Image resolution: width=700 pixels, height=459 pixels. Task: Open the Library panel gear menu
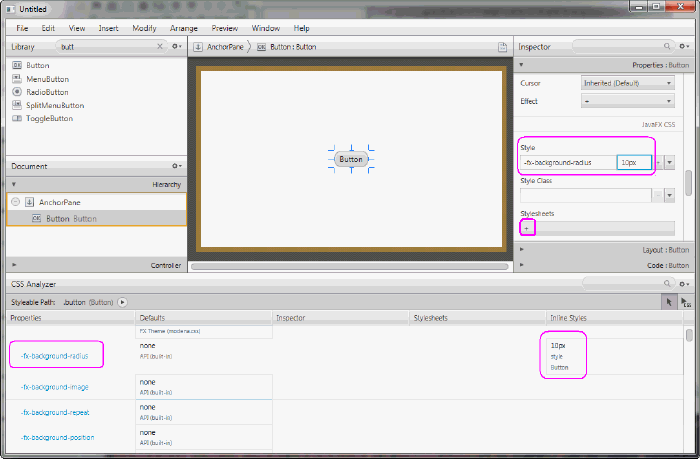[x=177, y=46]
